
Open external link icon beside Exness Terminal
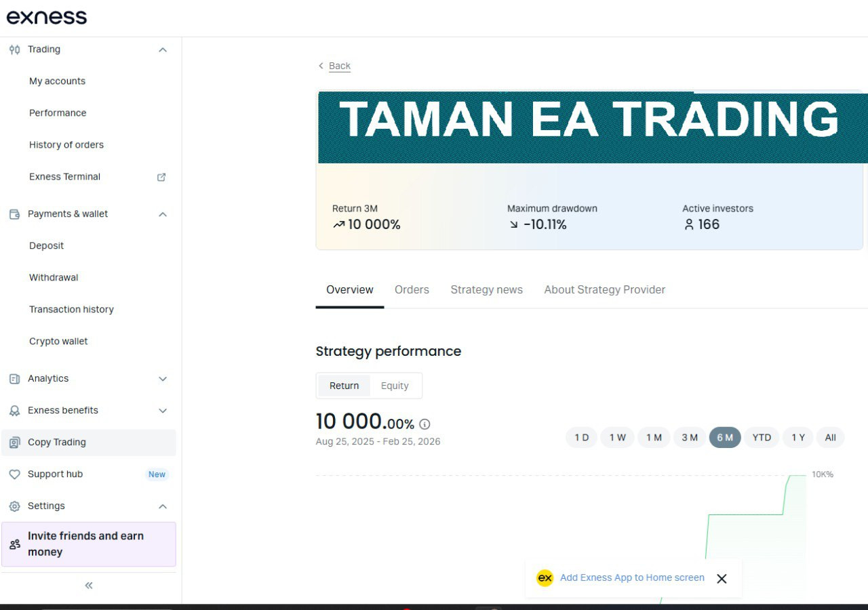(161, 177)
